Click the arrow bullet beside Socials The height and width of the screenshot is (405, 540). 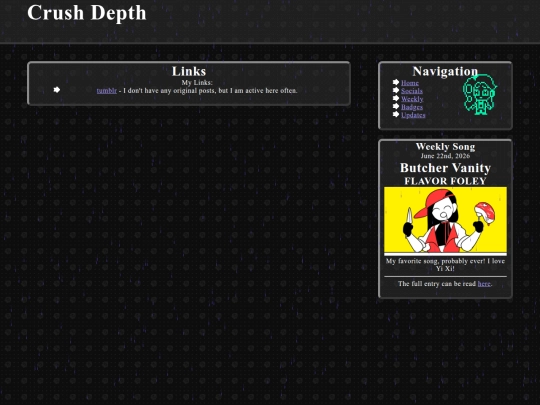pyautogui.click(x=396, y=90)
